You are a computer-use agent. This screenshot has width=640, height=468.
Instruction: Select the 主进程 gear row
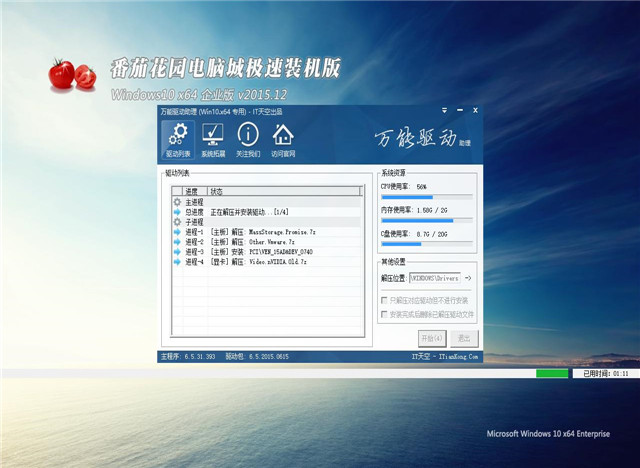[x=267, y=202]
